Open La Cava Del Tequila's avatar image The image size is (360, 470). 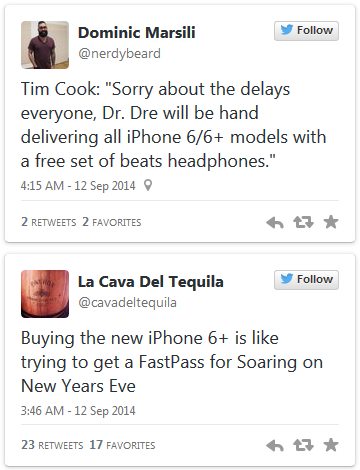pyautogui.click(x=45, y=294)
